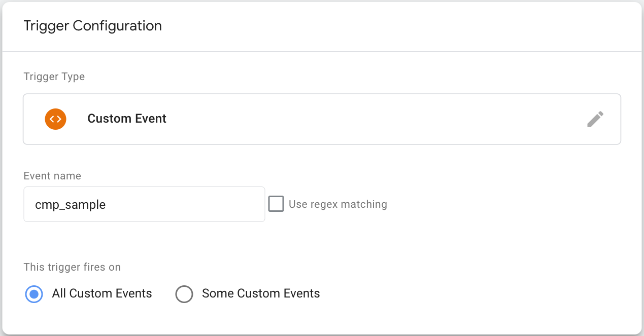Click the orange Custom Event code icon
This screenshot has height=336, width=644.
click(x=55, y=119)
